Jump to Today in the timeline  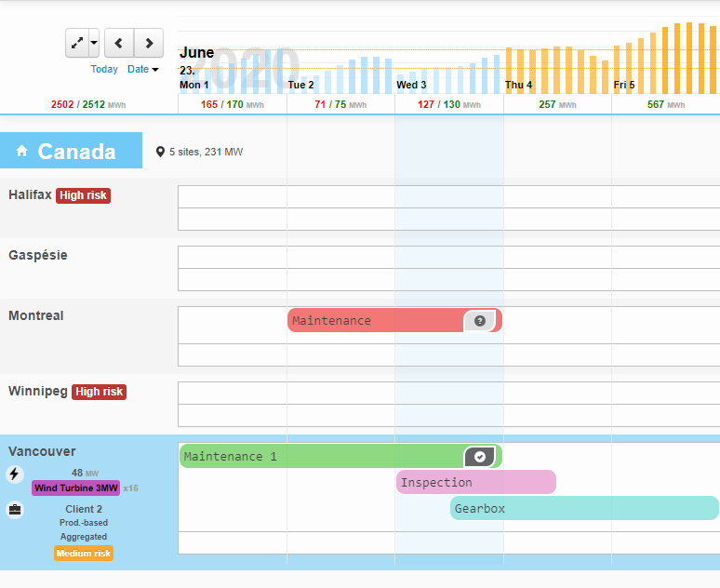click(104, 70)
